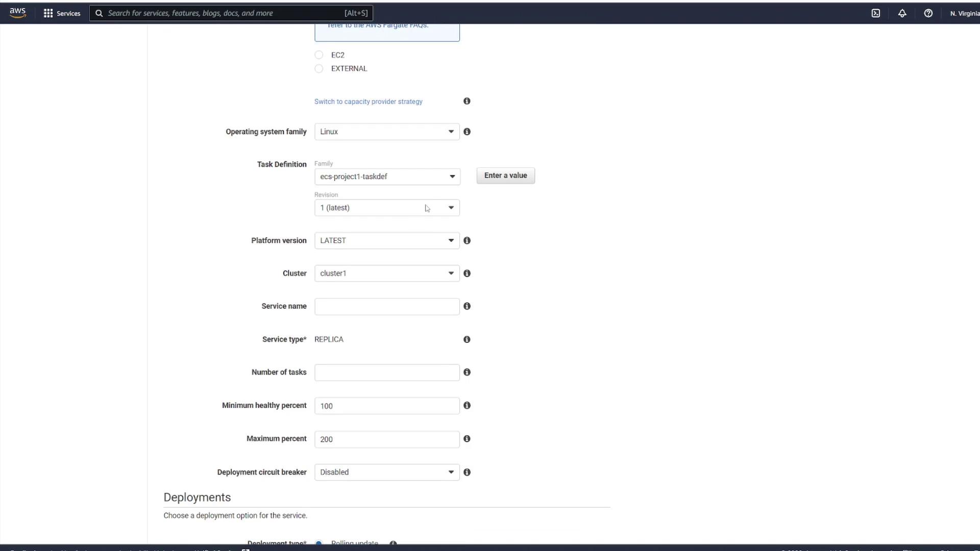Click the AWS logo home icon

tap(17, 13)
